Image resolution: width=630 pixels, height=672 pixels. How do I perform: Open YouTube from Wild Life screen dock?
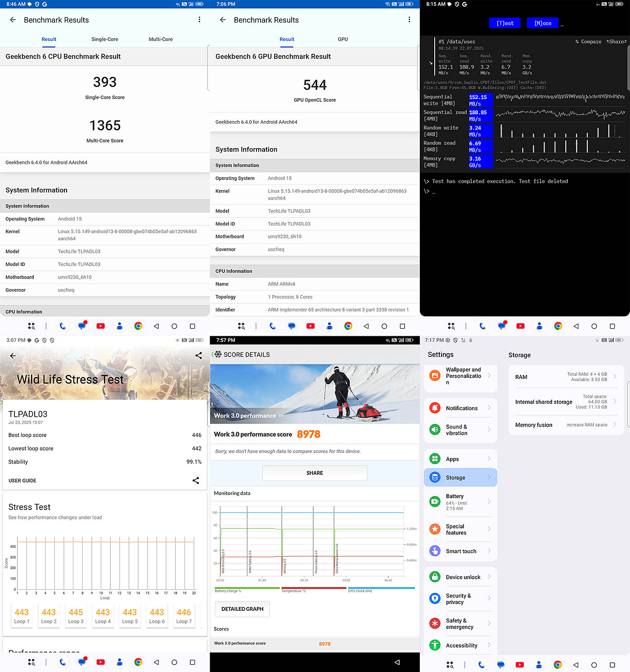coord(101,662)
